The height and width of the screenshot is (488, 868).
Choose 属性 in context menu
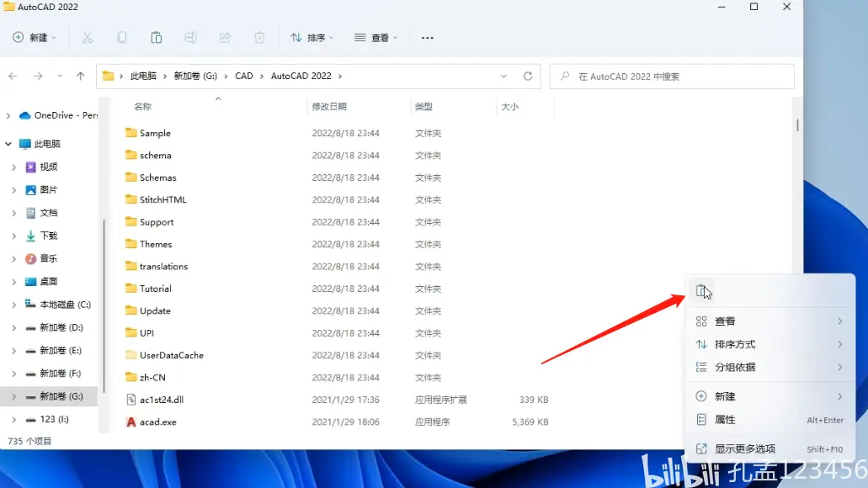pos(769,419)
